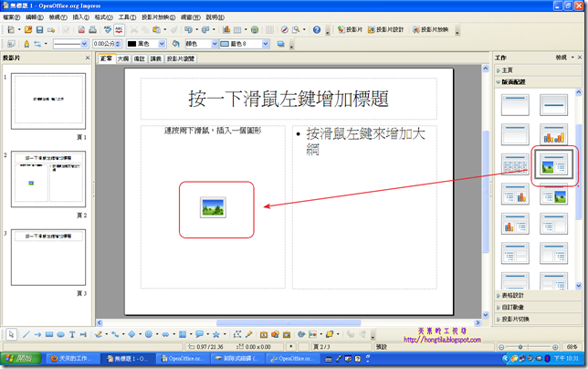Select slide 1 thumbnail in slide panel
The width and height of the screenshot is (588, 369).
point(48,100)
